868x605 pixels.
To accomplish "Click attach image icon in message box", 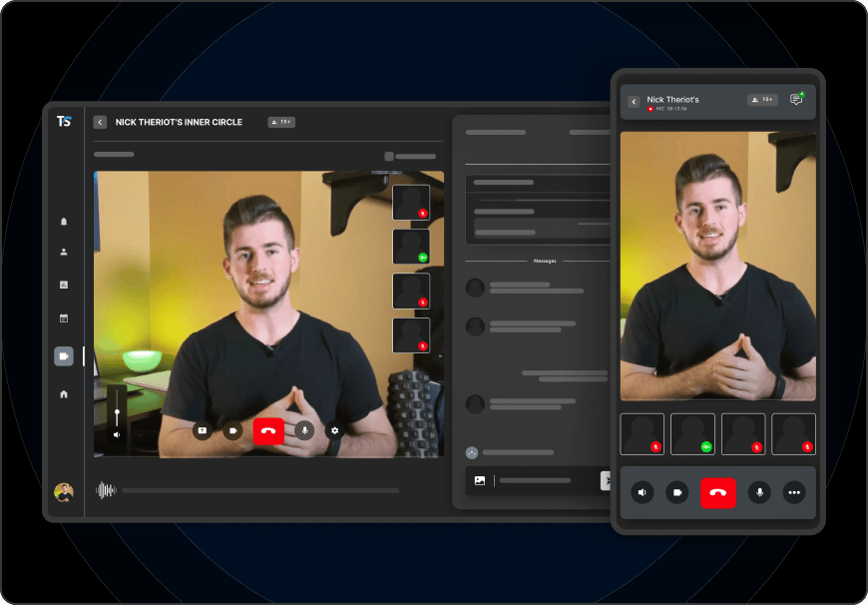I will click(x=480, y=480).
